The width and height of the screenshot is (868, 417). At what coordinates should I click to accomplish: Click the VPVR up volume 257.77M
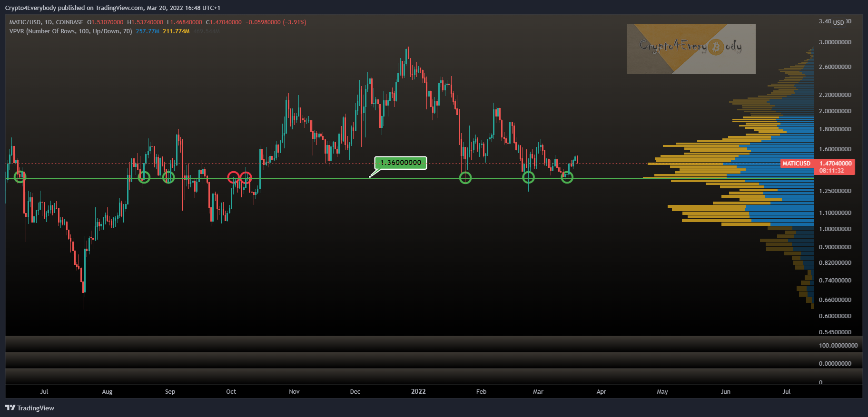(x=148, y=31)
